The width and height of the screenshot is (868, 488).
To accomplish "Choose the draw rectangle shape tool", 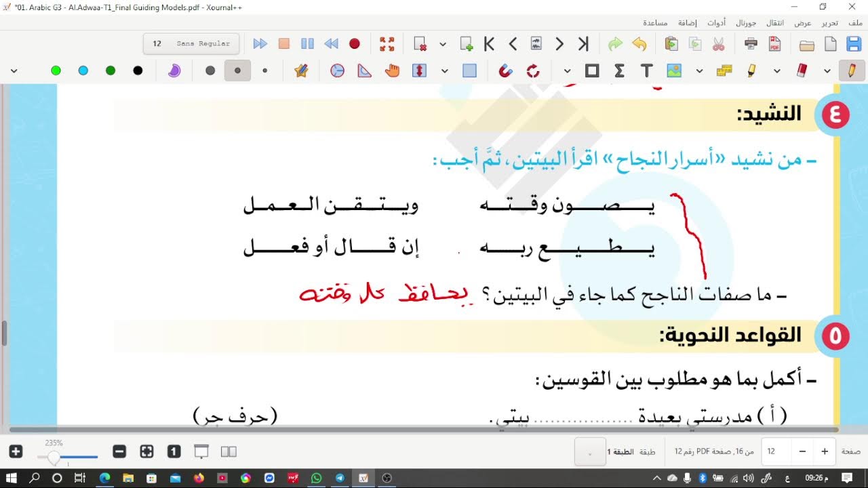I will [x=592, y=70].
